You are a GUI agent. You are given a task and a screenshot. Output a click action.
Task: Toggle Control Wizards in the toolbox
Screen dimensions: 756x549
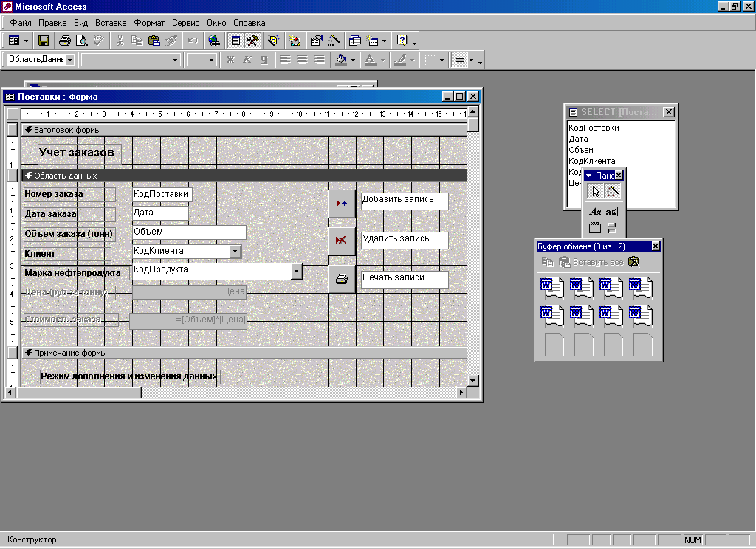pos(612,192)
